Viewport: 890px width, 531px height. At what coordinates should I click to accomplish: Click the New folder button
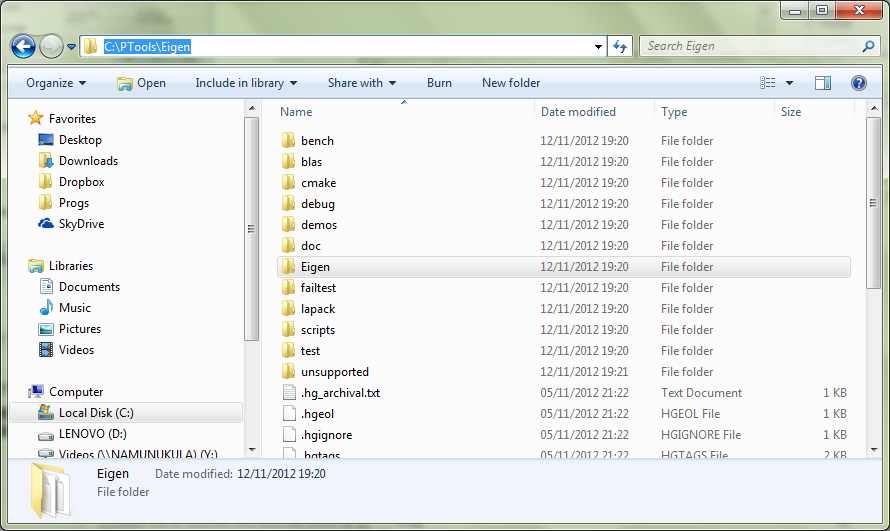511,83
